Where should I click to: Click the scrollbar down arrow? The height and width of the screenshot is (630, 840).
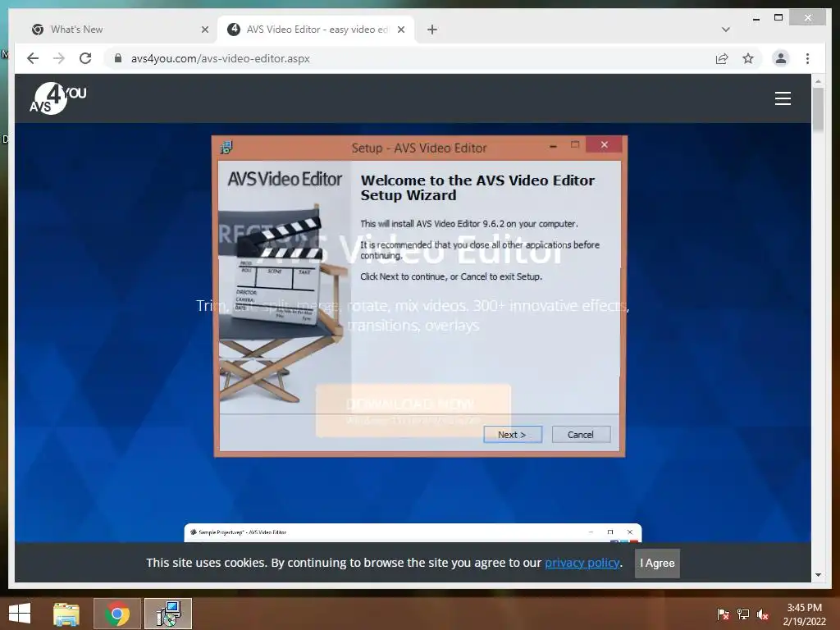pos(818,575)
